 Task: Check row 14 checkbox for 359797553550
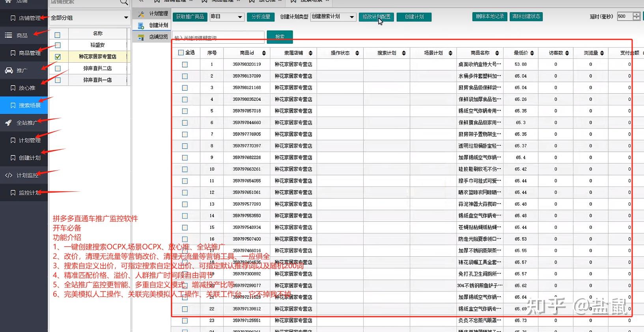185,216
